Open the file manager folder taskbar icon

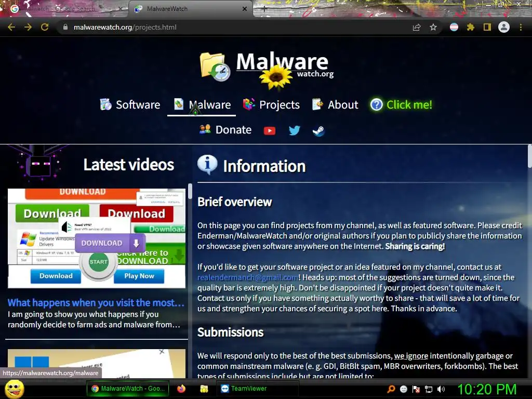(204, 389)
